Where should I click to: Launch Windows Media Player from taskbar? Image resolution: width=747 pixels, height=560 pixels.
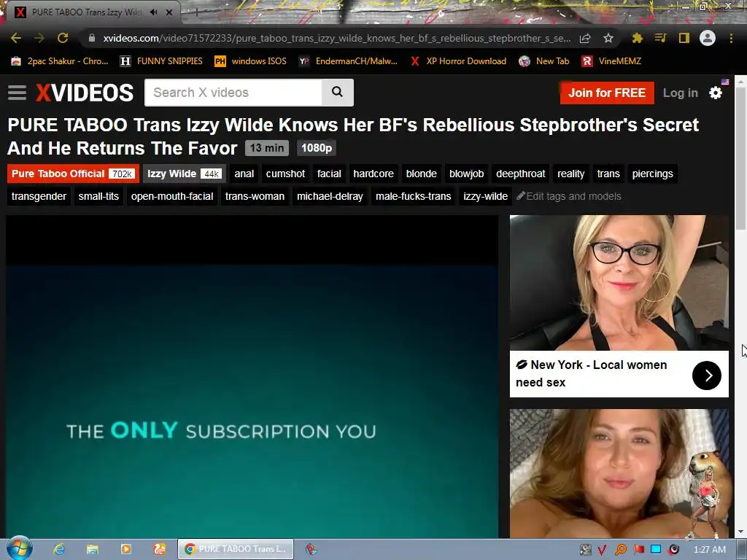tap(125, 549)
